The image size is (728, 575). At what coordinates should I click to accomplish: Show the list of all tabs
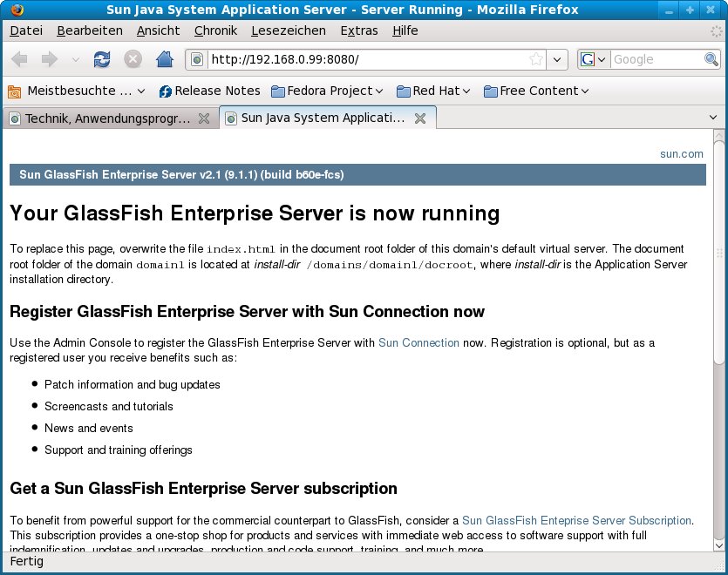point(713,118)
